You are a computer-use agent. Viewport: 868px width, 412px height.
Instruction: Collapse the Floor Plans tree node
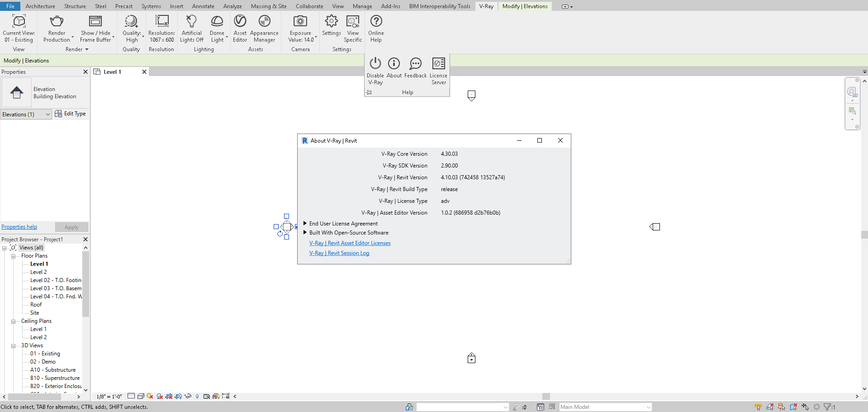click(x=14, y=256)
